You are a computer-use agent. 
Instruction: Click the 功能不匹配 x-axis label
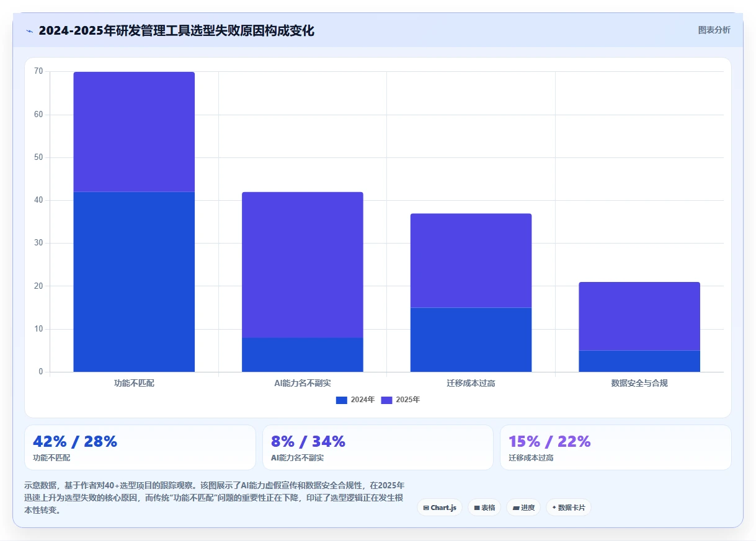pos(134,383)
